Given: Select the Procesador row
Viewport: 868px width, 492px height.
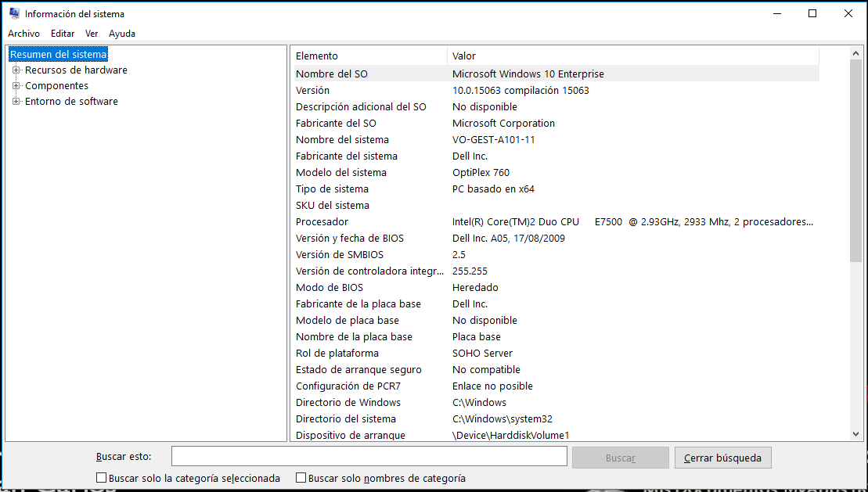Looking at the screenshot, I should pos(556,221).
